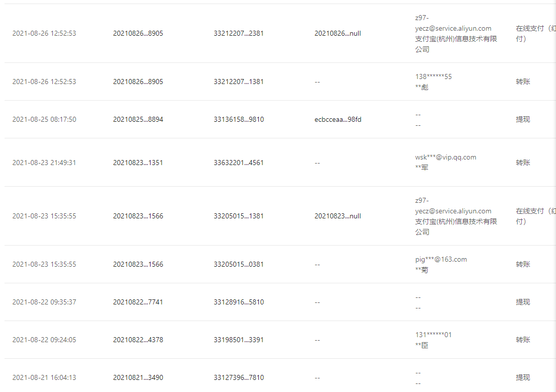
Task: Click transaction number 33128916...5810
Action: tap(238, 302)
